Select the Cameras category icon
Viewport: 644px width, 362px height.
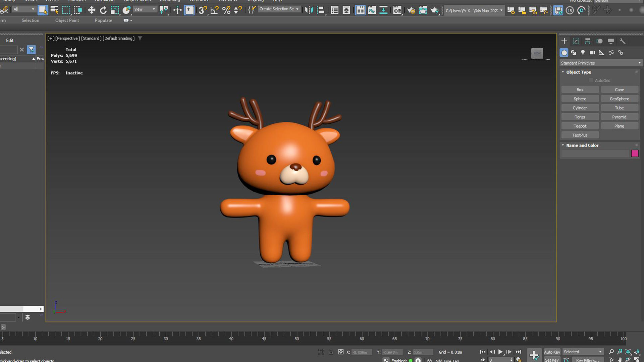pyautogui.click(x=592, y=53)
